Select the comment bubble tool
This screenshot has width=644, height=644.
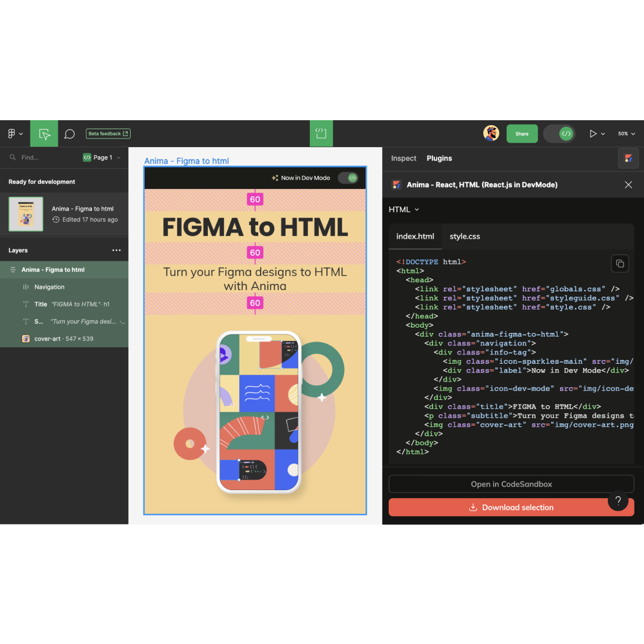(x=70, y=134)
